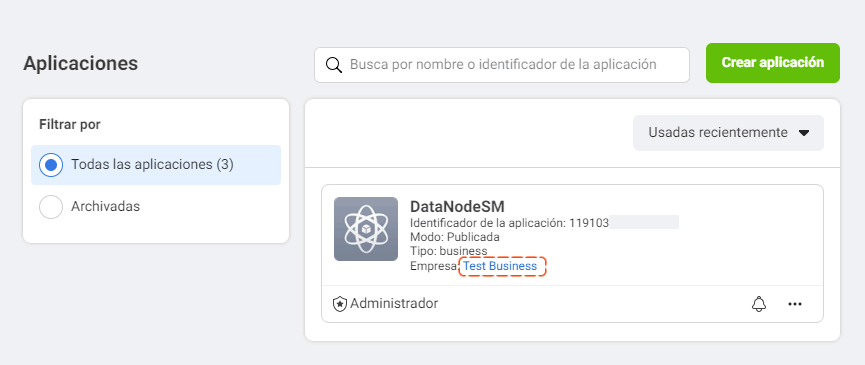This screenshot has height=365, width=865.
Task: Click the Todas las aplicaciones (3) label text
Action: 152,165
